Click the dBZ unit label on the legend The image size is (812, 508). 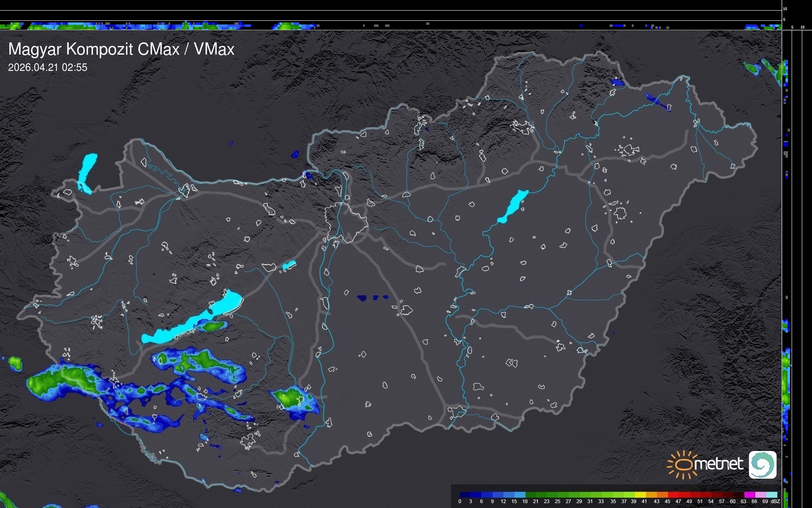775,501
